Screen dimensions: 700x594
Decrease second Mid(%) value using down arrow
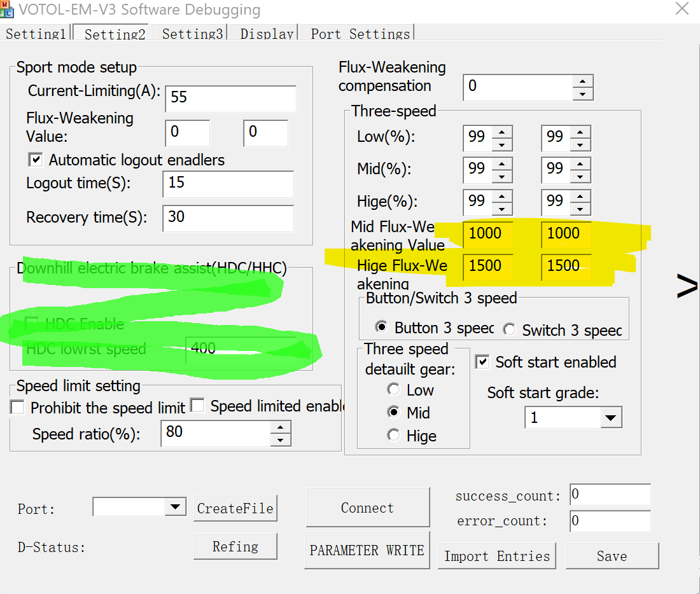pos(580,177)
